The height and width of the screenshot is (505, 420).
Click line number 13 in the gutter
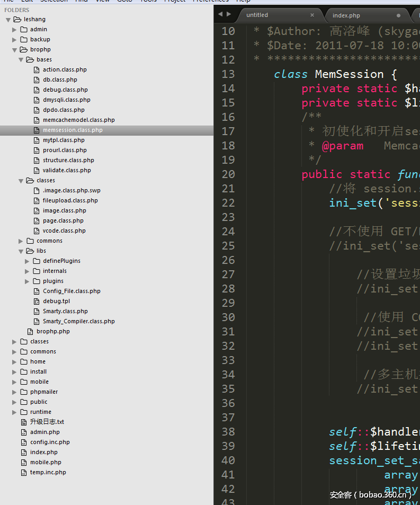(228, 74)
